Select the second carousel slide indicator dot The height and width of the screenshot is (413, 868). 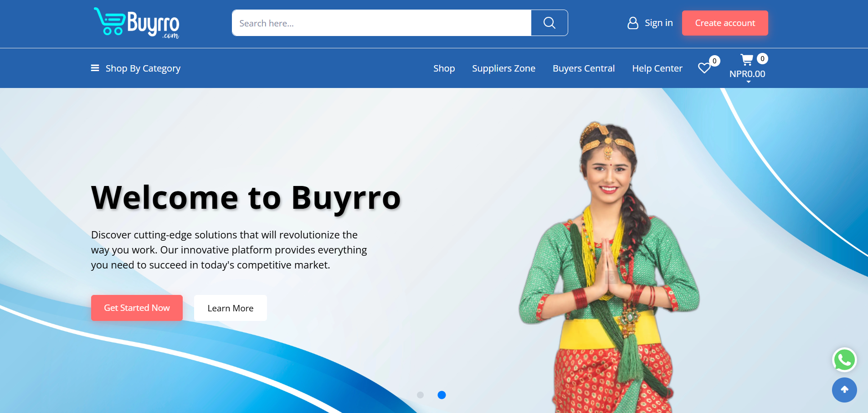click(x=441, y=395)
